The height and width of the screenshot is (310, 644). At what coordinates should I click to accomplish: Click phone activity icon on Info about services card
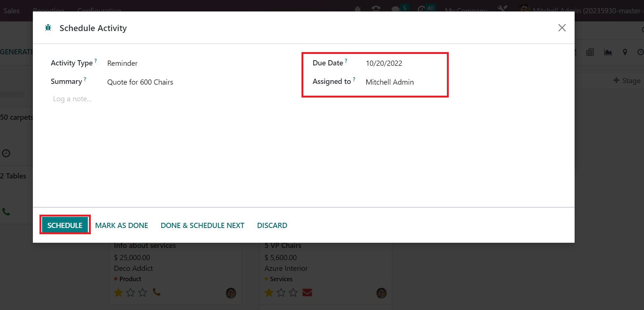click(156, 292)
